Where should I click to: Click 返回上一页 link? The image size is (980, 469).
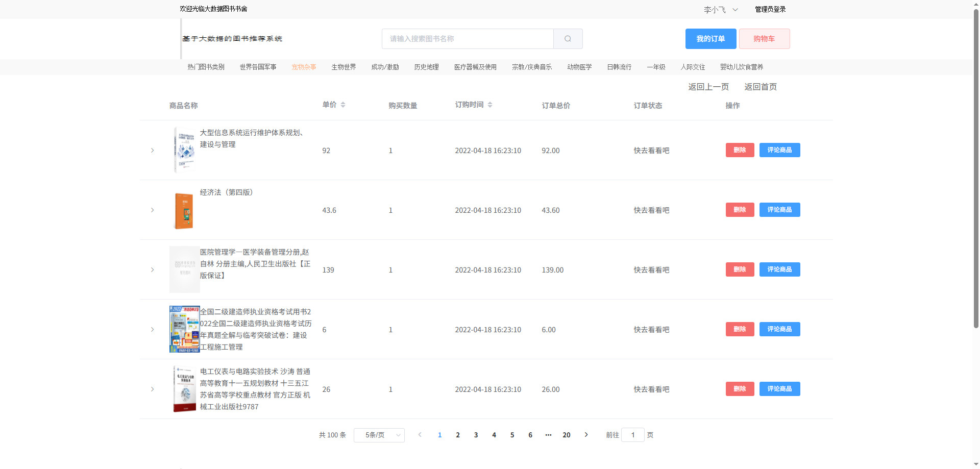(x=708, y=87)
